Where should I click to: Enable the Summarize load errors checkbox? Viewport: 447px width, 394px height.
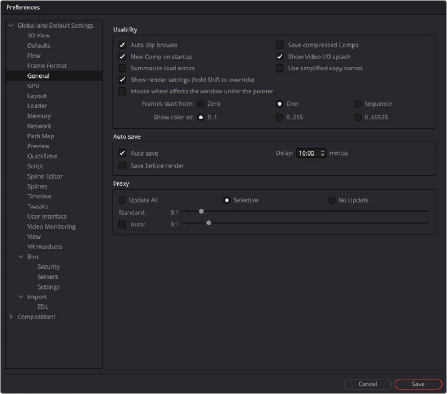122,68
